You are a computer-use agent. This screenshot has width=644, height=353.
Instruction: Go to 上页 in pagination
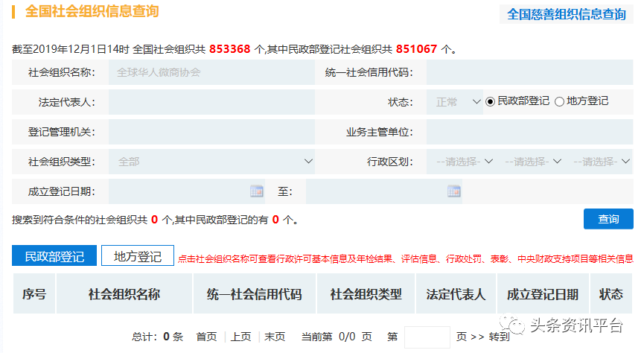tap(240, 337)
